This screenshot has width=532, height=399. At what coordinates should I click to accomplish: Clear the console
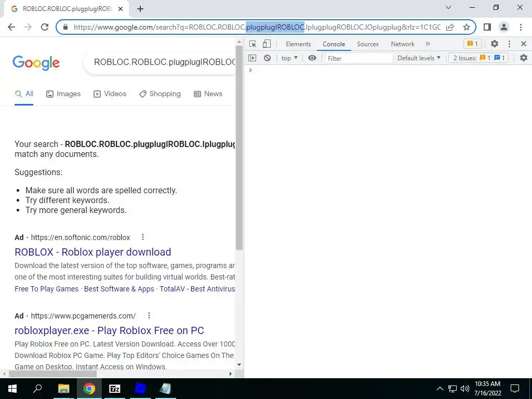coord(268,58)
